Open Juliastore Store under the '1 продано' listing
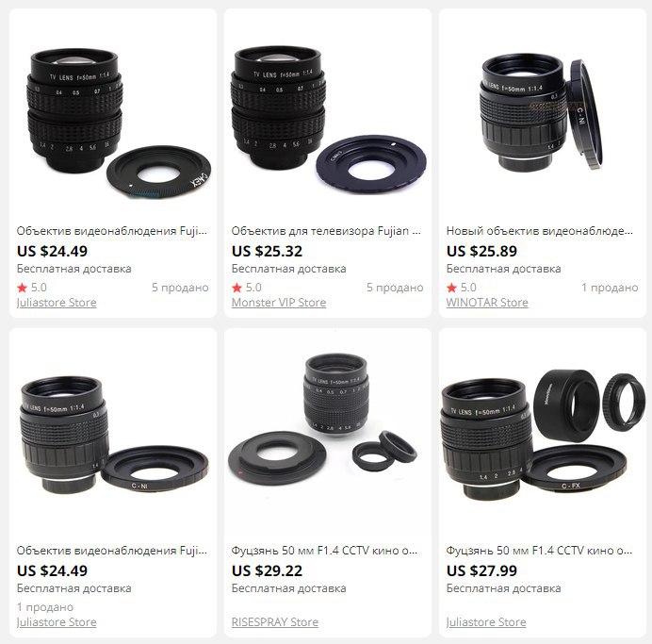 coord(57,622)
